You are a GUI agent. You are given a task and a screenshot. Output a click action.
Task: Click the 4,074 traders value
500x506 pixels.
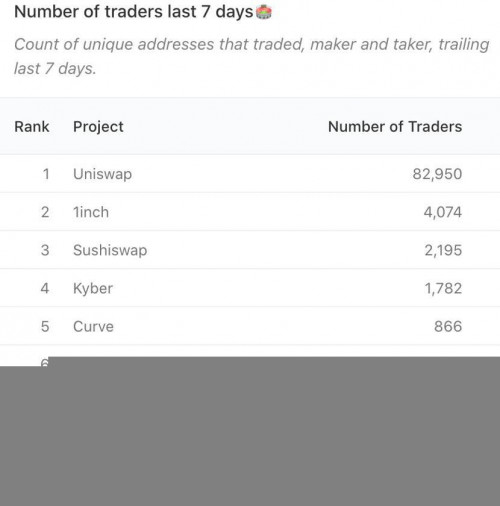tap(443, 212)
